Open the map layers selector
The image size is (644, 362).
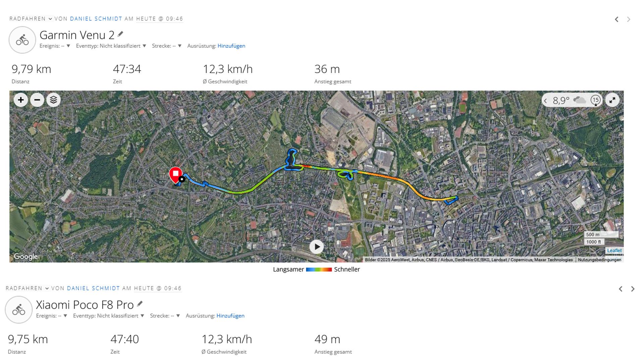(x=53, y=100)
